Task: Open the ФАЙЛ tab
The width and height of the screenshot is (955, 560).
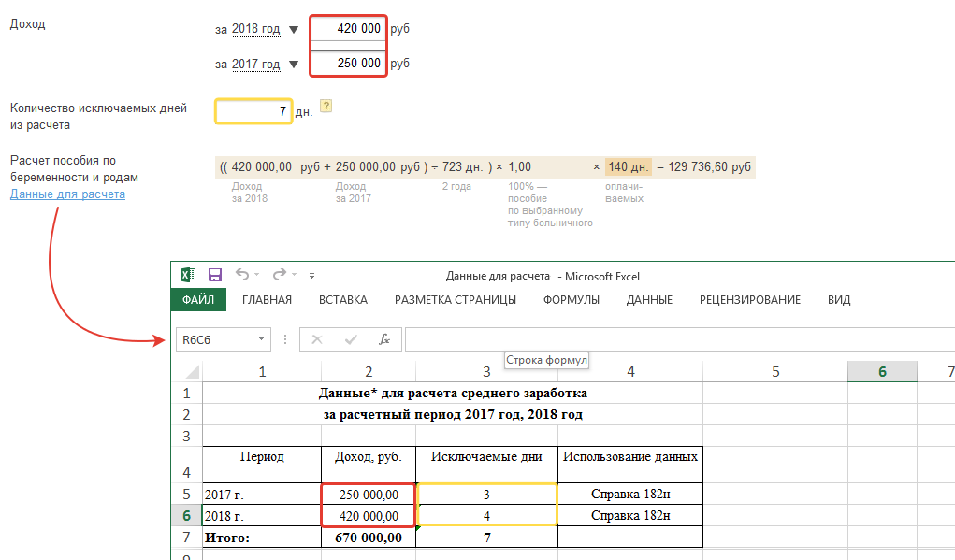Action: [198, 300]
